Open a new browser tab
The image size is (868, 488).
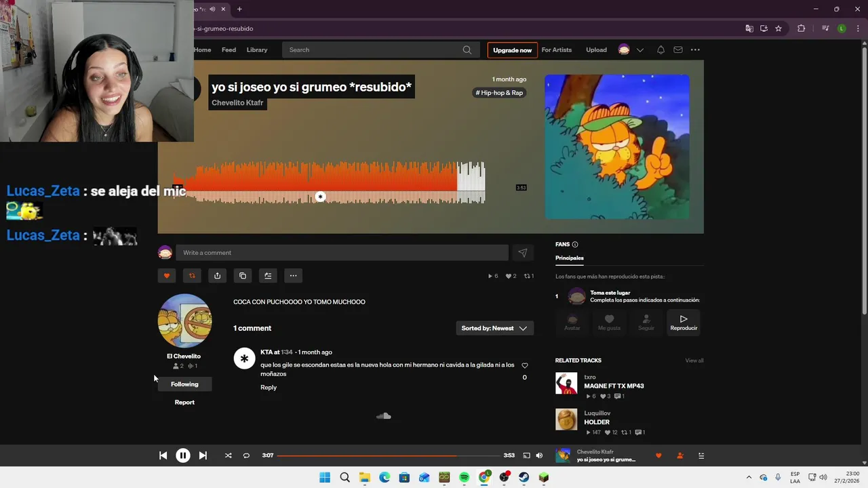(x=239, y=9)
